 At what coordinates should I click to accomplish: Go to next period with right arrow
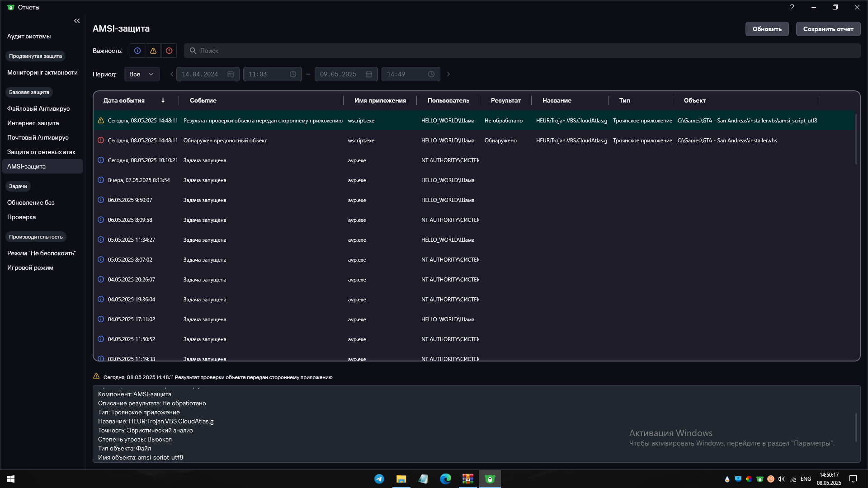(448, 74)
